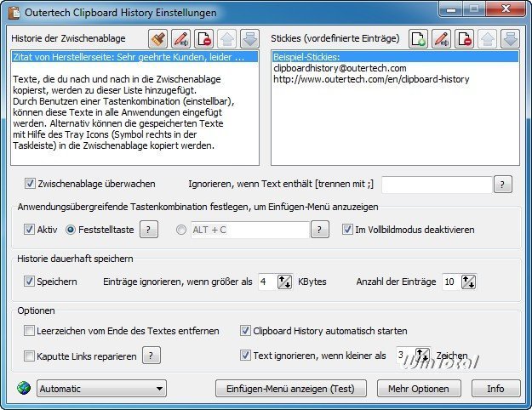
Task: Click the ignore-text input field
Action: [437, 185]
